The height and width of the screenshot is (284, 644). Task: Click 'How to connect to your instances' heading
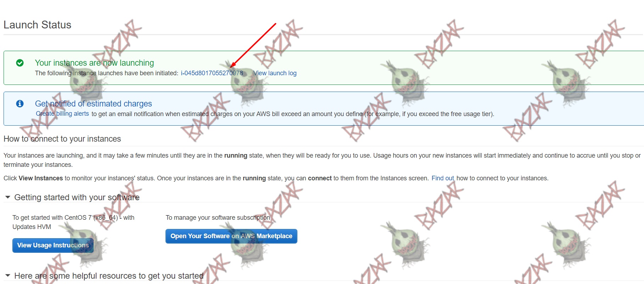pos(62,139)
